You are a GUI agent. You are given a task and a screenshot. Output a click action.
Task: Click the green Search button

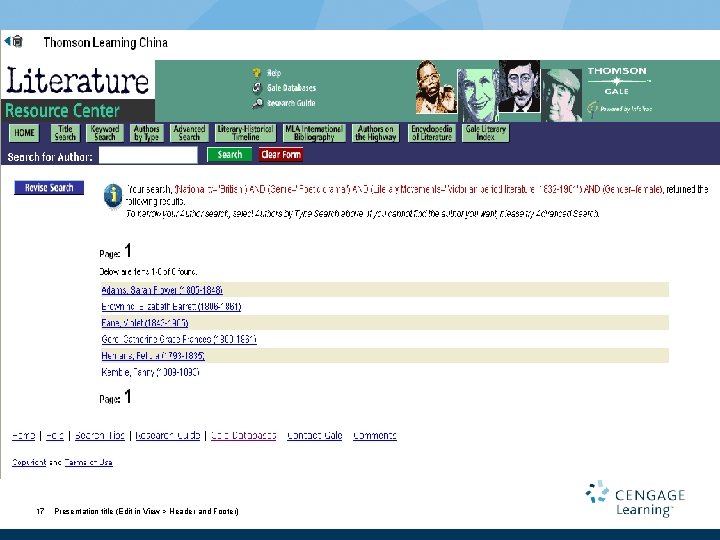(230, 155)
